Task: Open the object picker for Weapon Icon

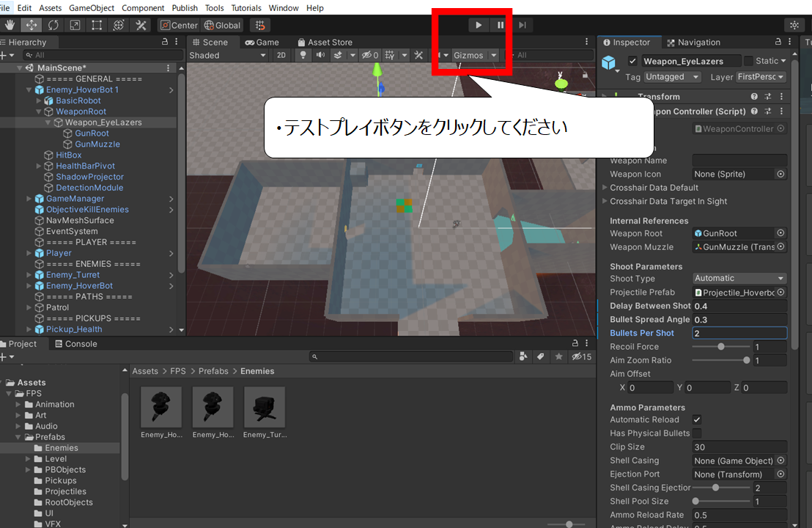Action: point(780,174)
